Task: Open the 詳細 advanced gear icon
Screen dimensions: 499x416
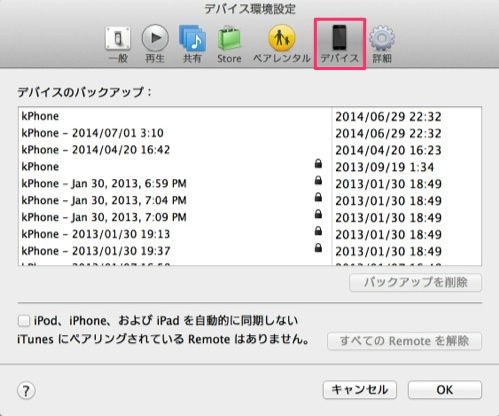Action: tap(382, 44)
